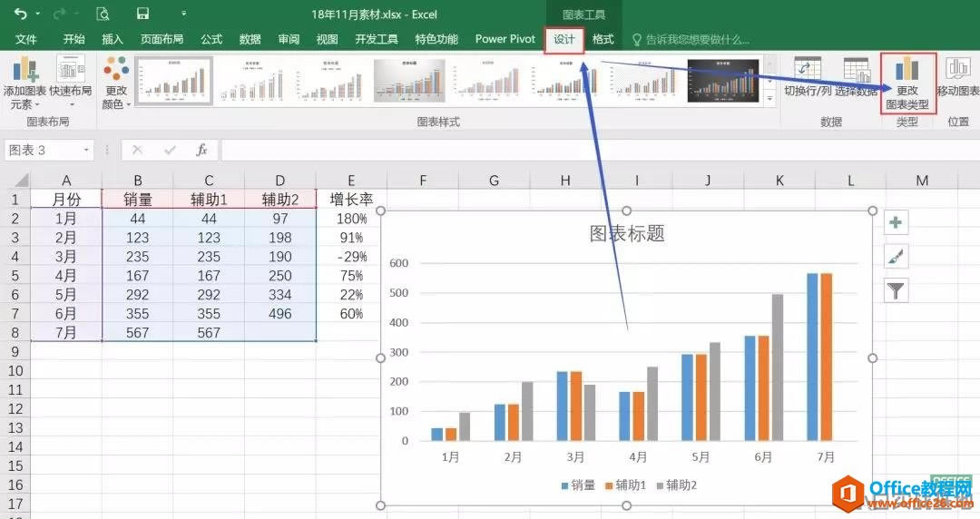Click the blue 7月 bar in chart
This screenshot has height=519, width=980.
[812, 357]
